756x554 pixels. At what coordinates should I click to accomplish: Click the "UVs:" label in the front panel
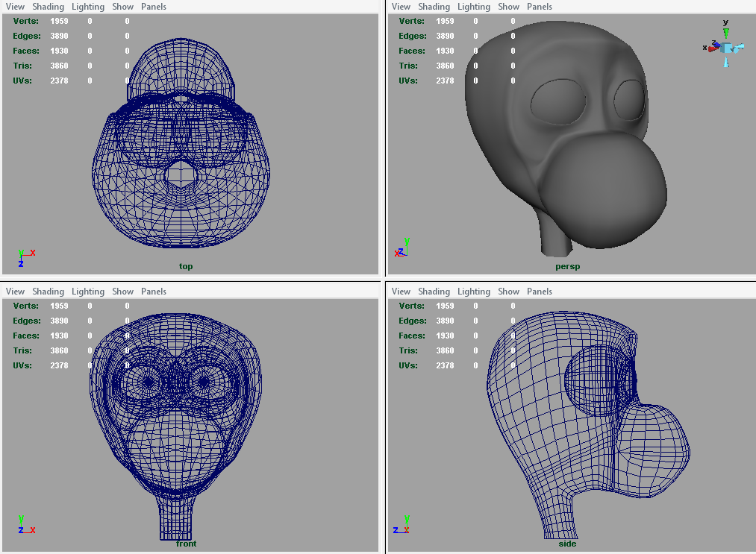(22, 365)
